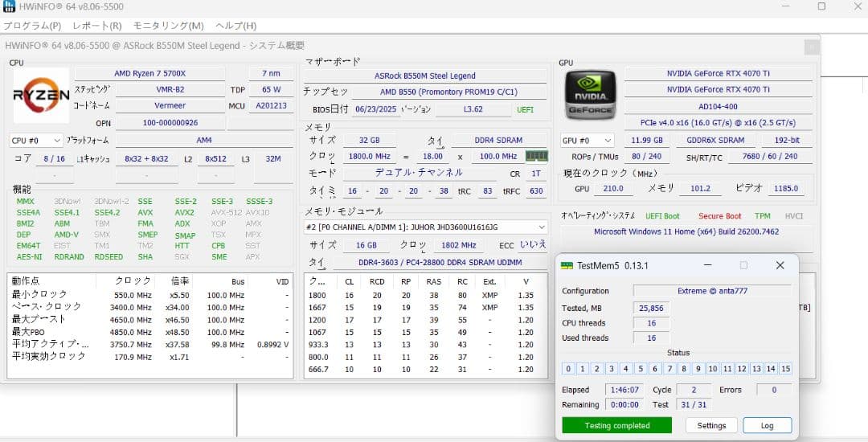
Task: Click the TestMem5 window icon
Action: tap(567, 265)
